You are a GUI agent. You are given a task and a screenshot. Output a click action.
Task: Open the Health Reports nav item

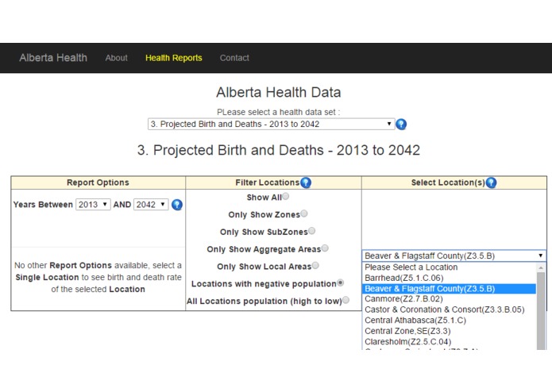tap(174, 58)
